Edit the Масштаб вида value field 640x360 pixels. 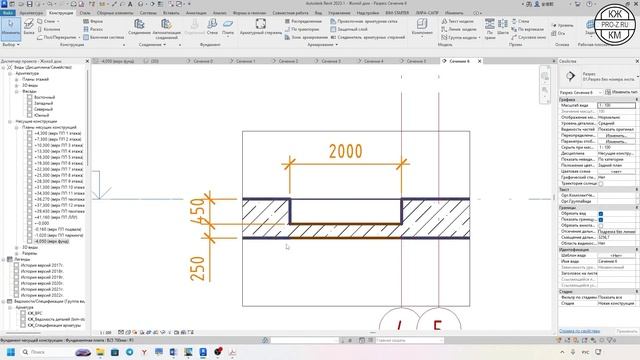click(616, 105)
